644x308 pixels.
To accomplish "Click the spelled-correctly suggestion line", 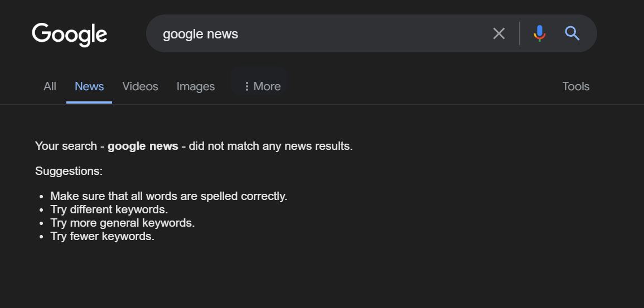I will [168, 196].
